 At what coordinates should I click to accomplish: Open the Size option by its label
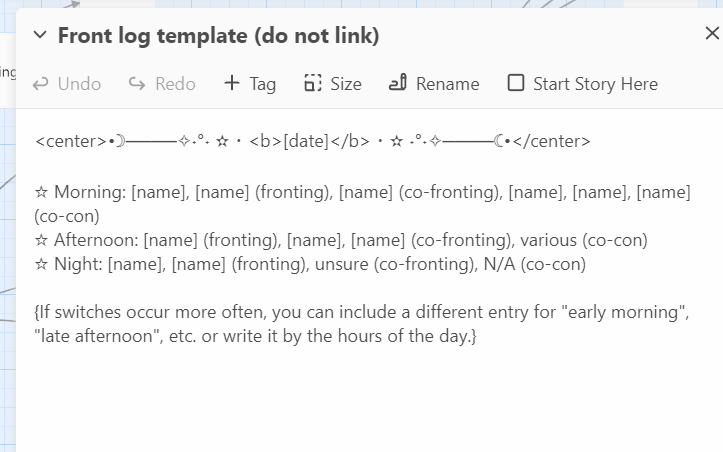pos(346,84)
